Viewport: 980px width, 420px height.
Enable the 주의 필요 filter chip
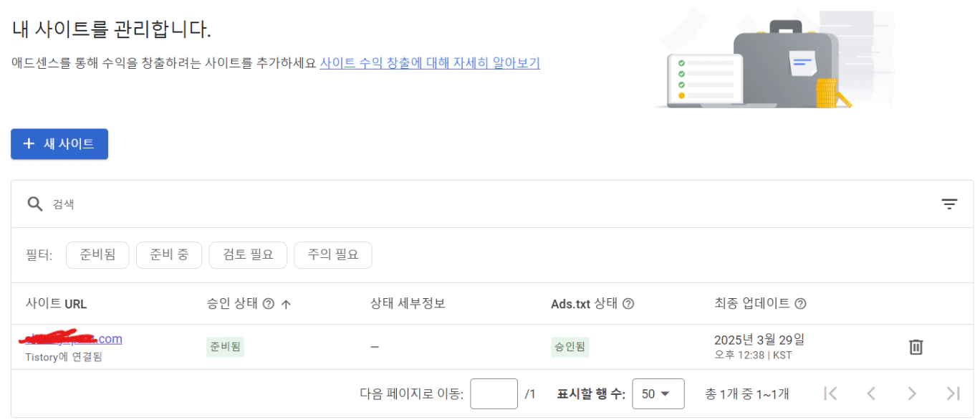(x=333, y=255)
